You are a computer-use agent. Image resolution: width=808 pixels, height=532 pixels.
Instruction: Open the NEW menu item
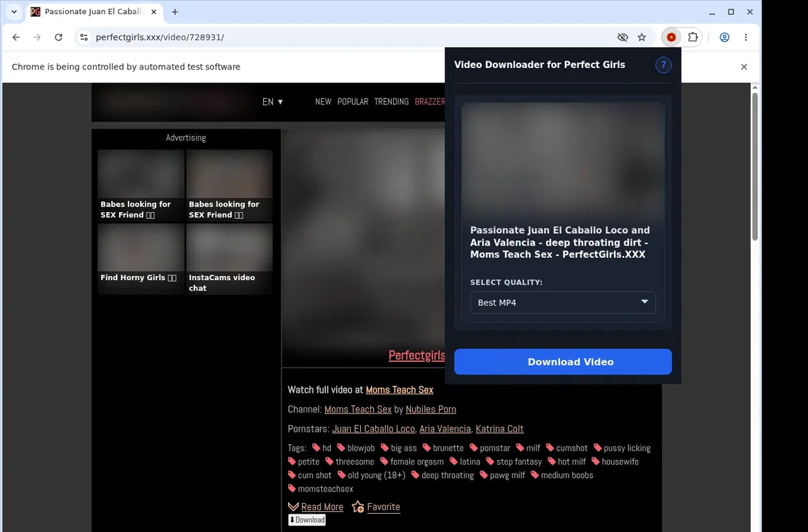click(x=323, y=102)
